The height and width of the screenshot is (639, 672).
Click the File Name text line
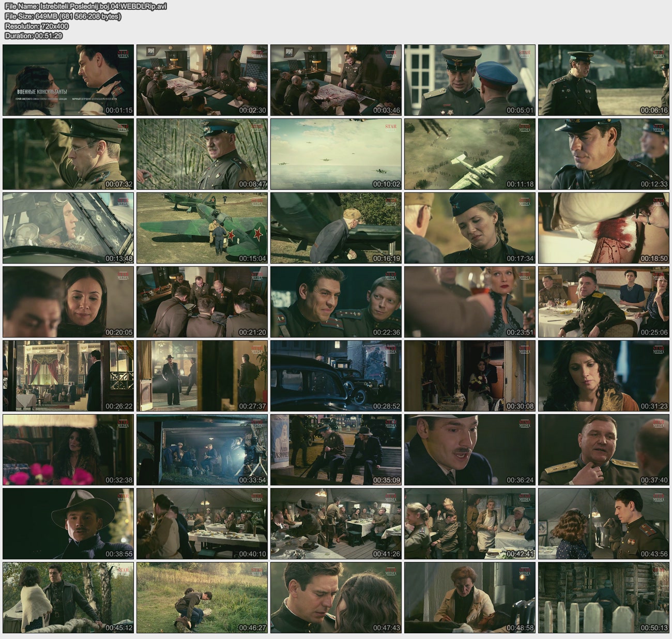click(x=86, y=6)
